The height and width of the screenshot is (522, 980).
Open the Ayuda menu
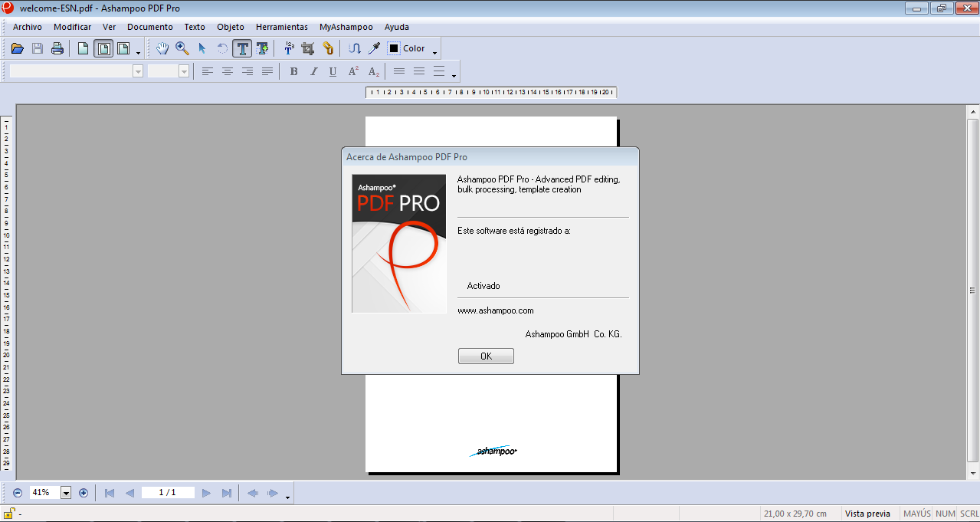coord(397,27)
